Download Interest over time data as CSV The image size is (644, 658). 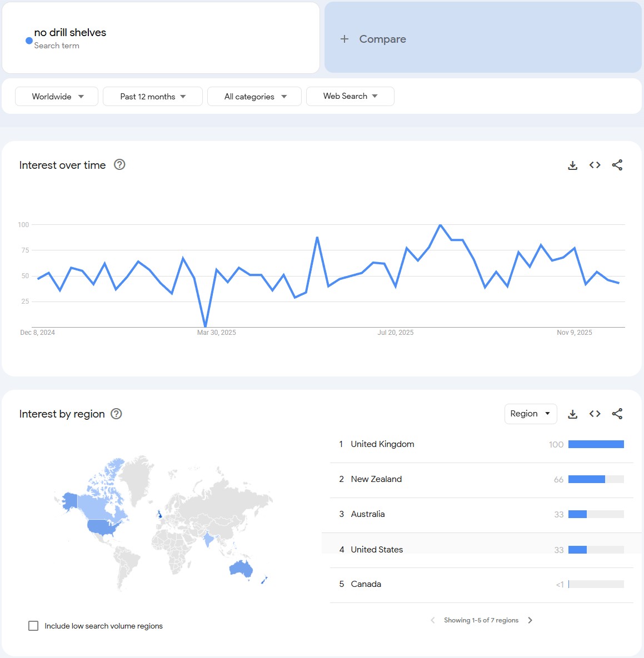pyautogui.click(x=572, y=165)
